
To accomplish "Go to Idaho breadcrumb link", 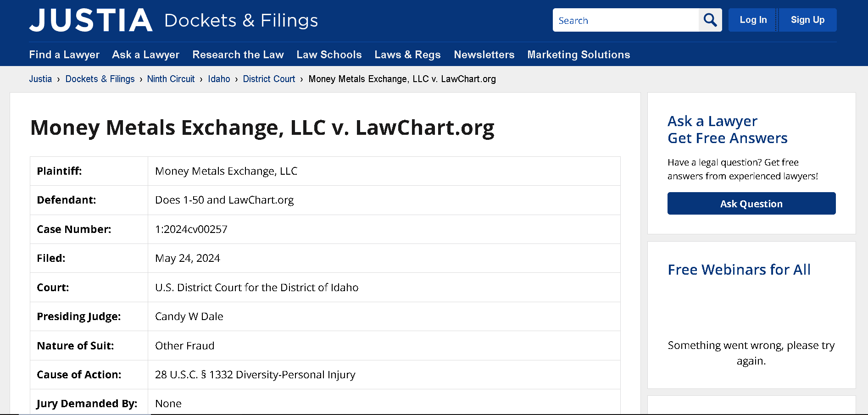I will tap(219, 79).
